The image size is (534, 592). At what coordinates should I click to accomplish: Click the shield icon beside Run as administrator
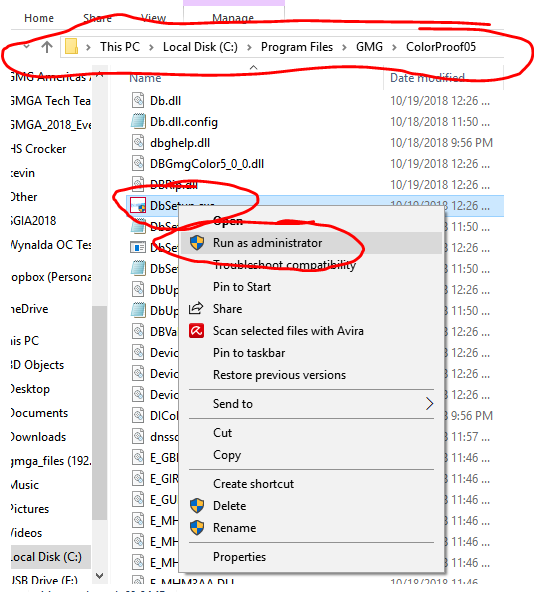(x=197, y=243)
